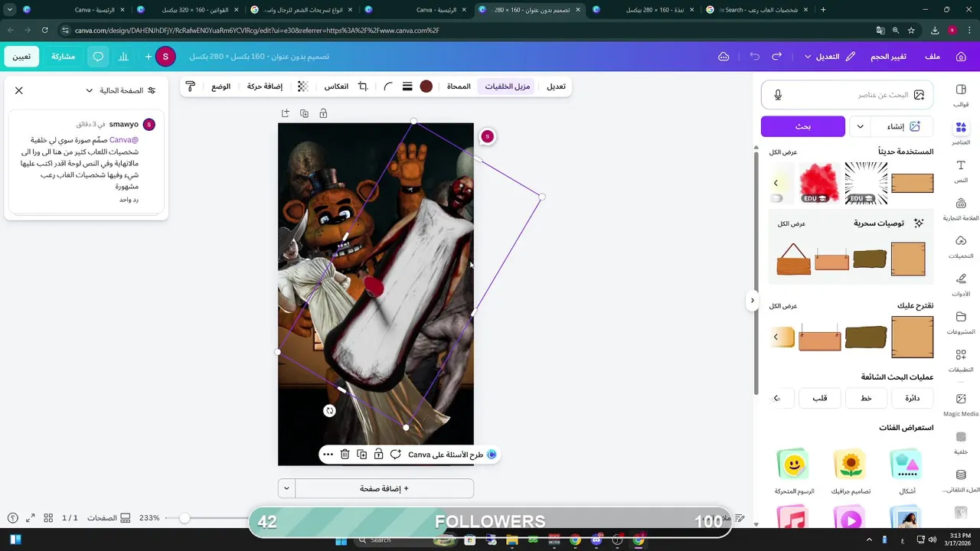Show more suggested elements with the arrow
The width and height of the screenshot is (980, 551).
[776, 337]
